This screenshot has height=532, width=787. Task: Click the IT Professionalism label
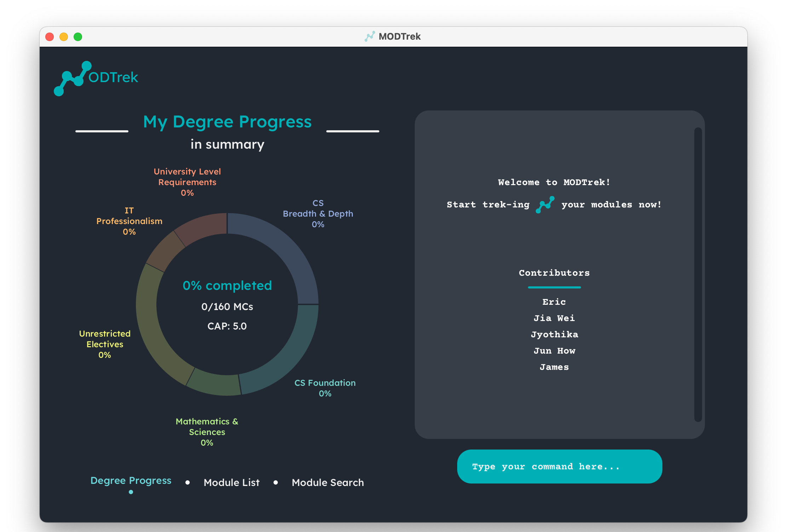pyautogui.click(x=129, y=221)
